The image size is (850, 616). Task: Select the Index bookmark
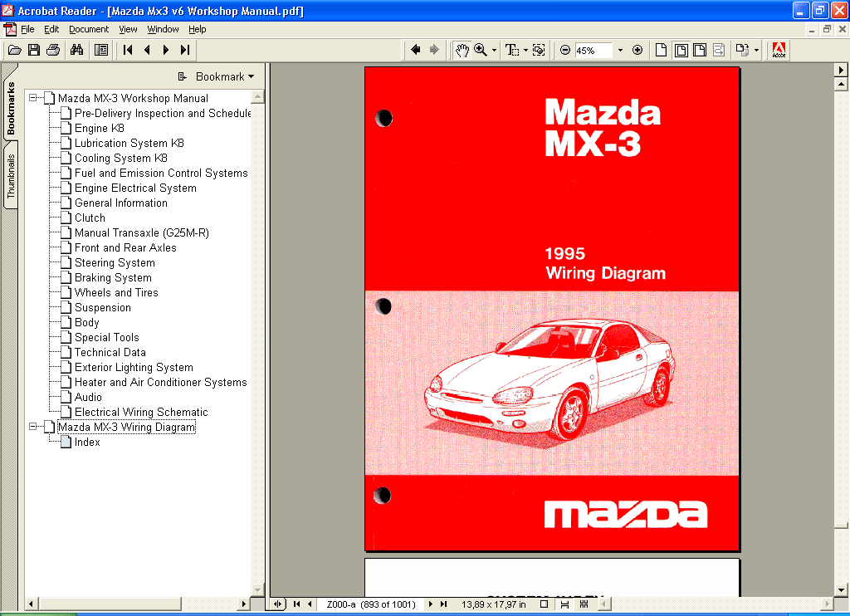point(87,442)
